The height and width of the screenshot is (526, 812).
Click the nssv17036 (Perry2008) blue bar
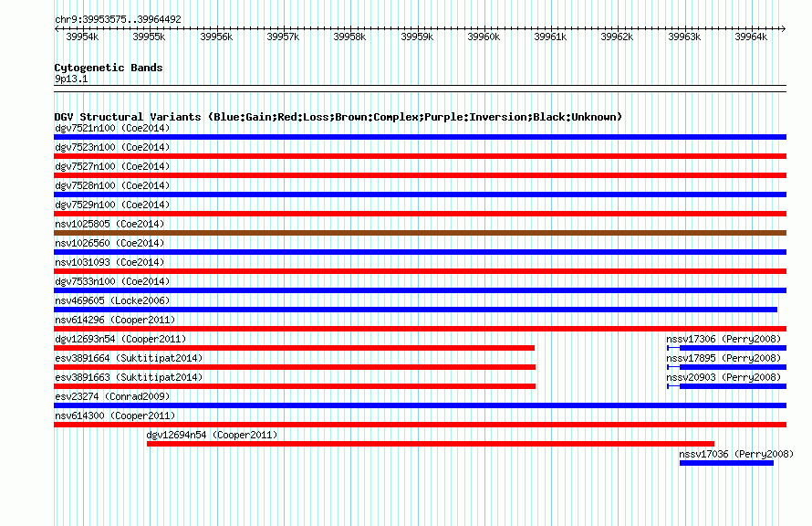coord(726,463)
